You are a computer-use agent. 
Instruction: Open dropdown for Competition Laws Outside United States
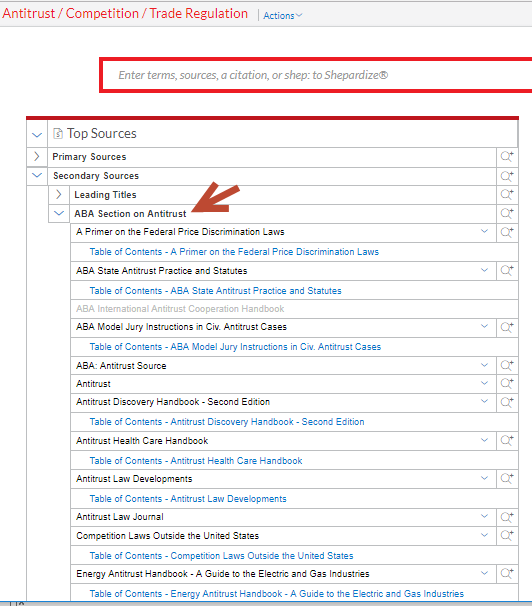point(484,535)
